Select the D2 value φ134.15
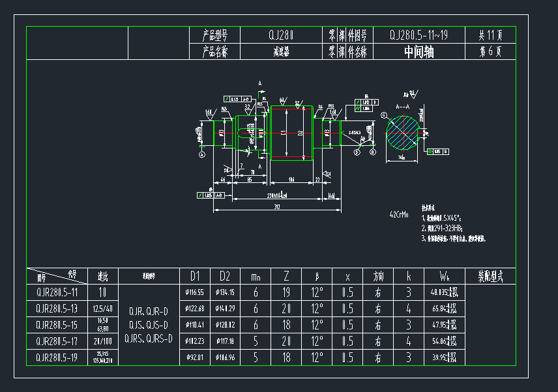 pyautogui.click(x=225, y=292)
